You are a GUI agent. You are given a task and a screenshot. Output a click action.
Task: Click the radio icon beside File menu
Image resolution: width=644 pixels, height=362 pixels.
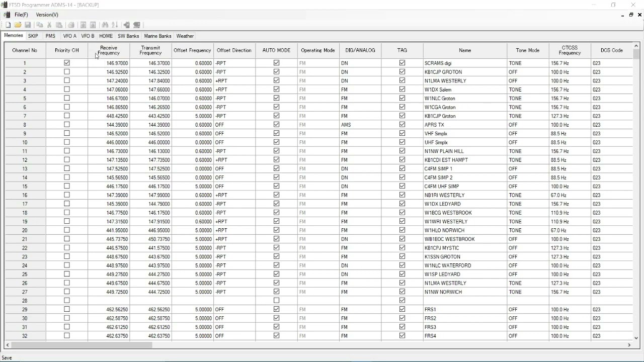point(7,15)
